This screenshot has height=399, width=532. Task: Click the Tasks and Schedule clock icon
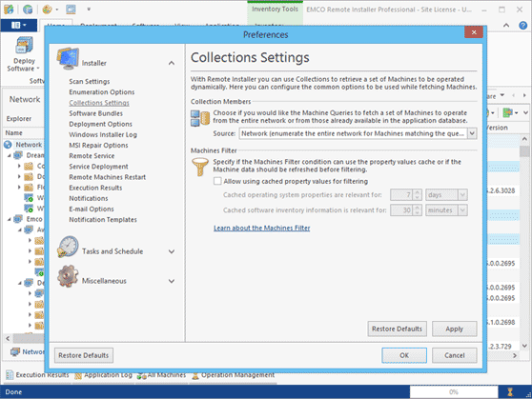point(68,247)
